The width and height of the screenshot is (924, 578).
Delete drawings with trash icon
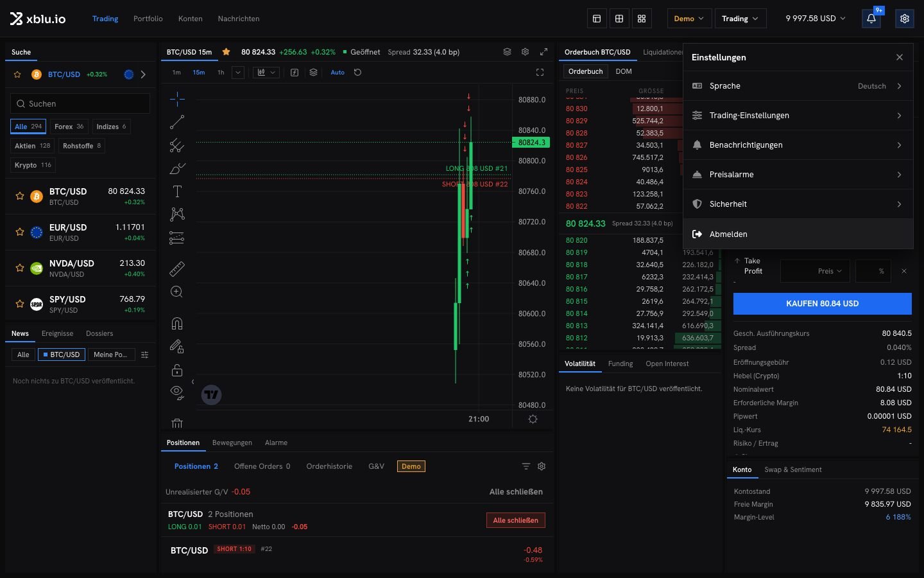(177, 423)
